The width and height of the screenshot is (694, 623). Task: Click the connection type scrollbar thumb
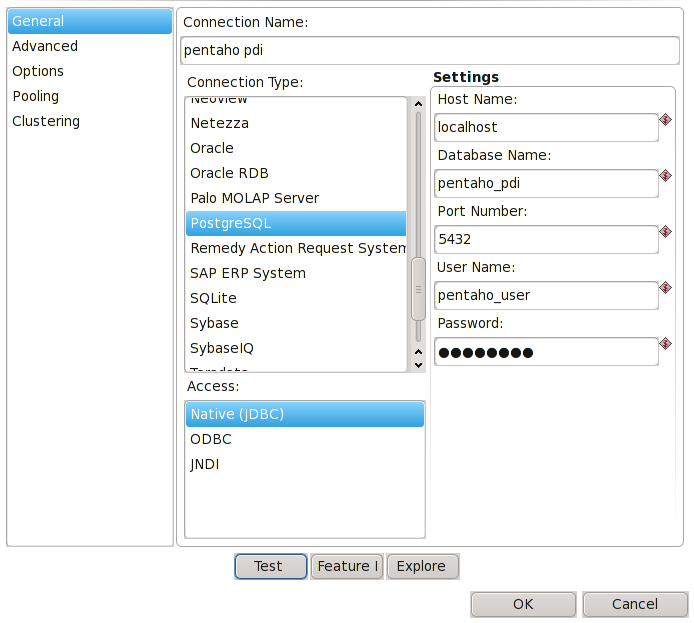point(418,289)
